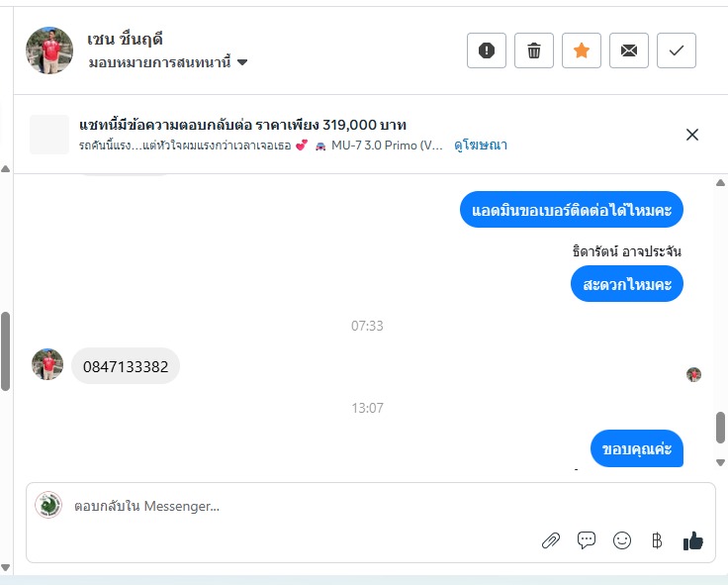
Task: Toggle the orange star follow-up marker
Action: tap(582, 50)
